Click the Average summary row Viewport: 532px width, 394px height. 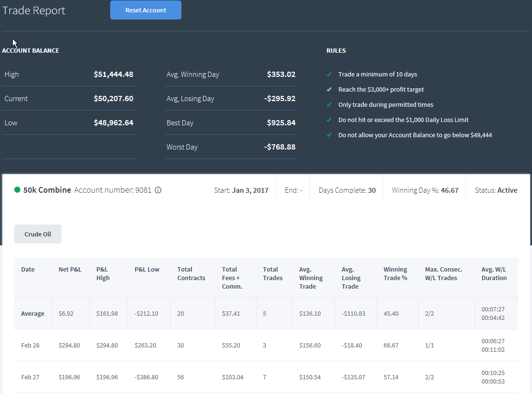coord(266,314)
